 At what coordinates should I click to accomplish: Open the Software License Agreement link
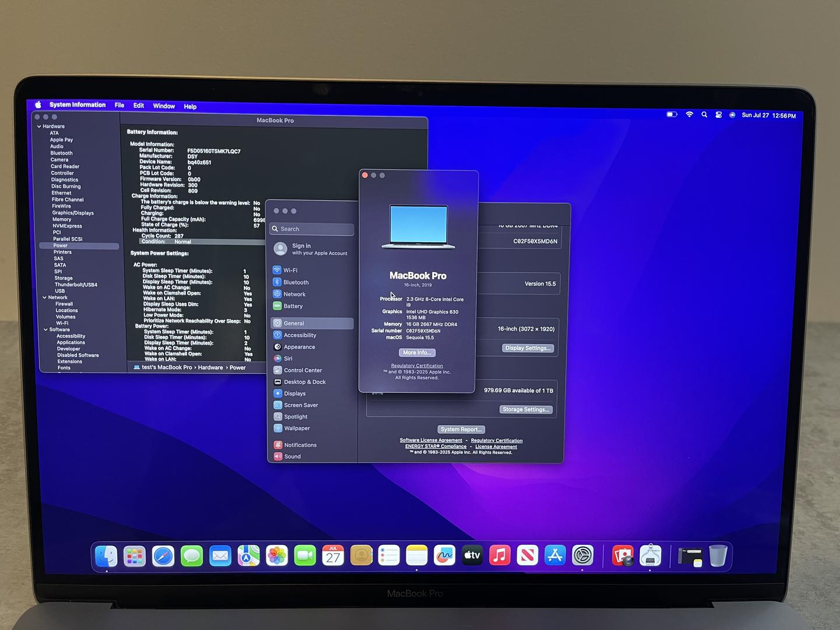coord(430,440)
